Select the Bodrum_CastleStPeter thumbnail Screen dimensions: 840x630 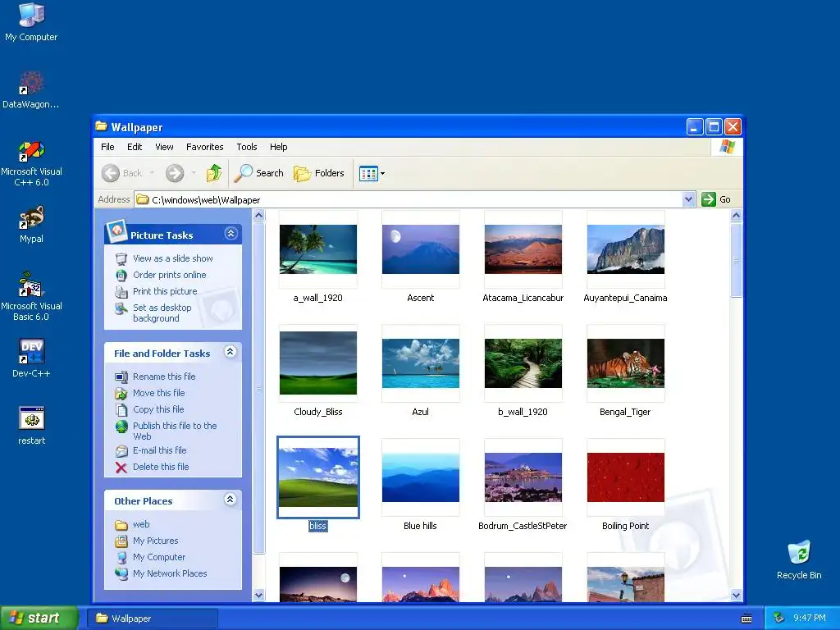pyautogui.click(x=523, y=477)
